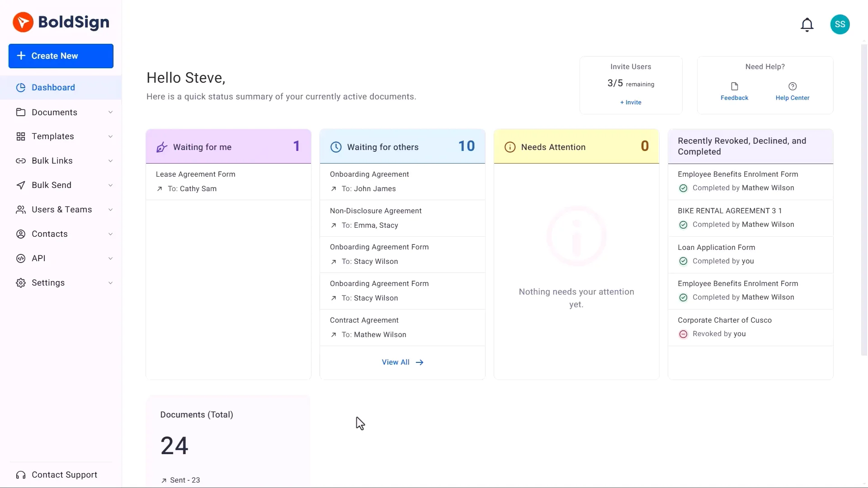Click the BoldSign logo
The image size is (868, 488).
coord(61,22)
